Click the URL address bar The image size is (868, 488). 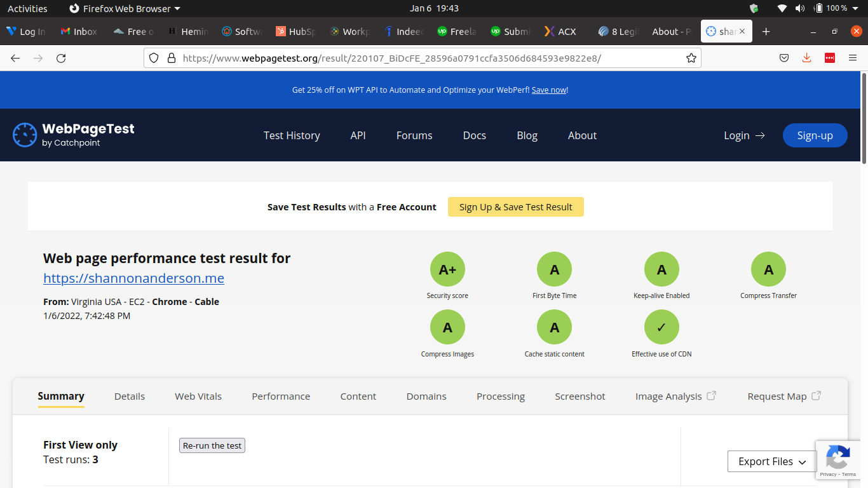coord(423,58)
